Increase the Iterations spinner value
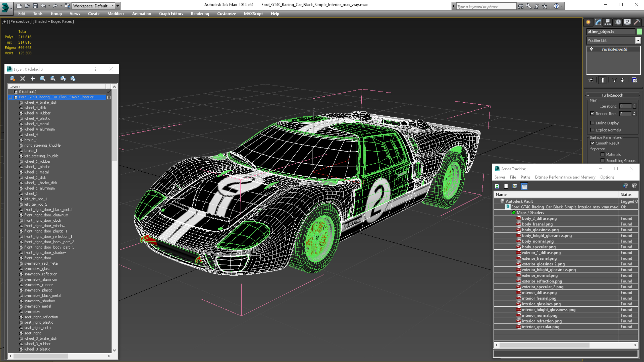The height and width of the screenshot is (362, 644). pyautogui.click(x=634, y=105)
